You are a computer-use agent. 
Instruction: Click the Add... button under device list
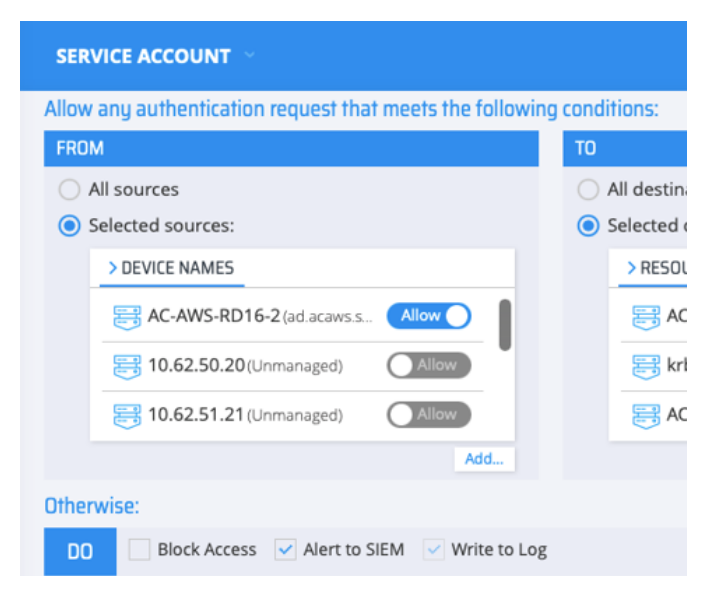click(484, 459)
